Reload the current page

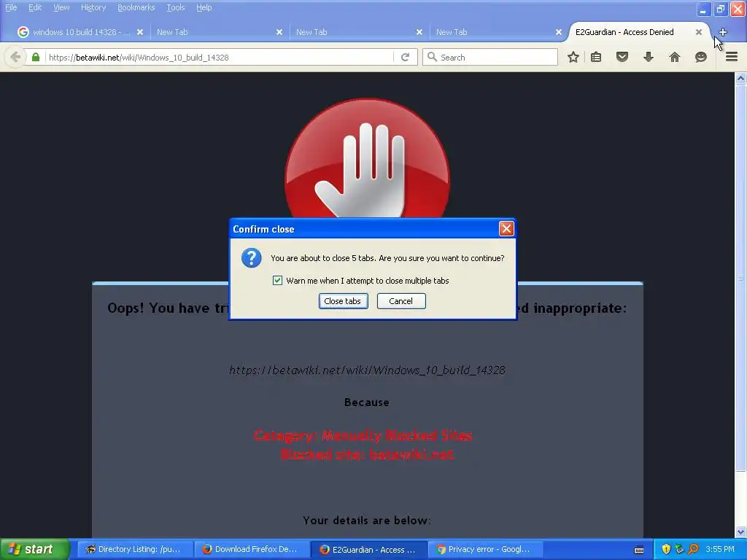point(406,57)
